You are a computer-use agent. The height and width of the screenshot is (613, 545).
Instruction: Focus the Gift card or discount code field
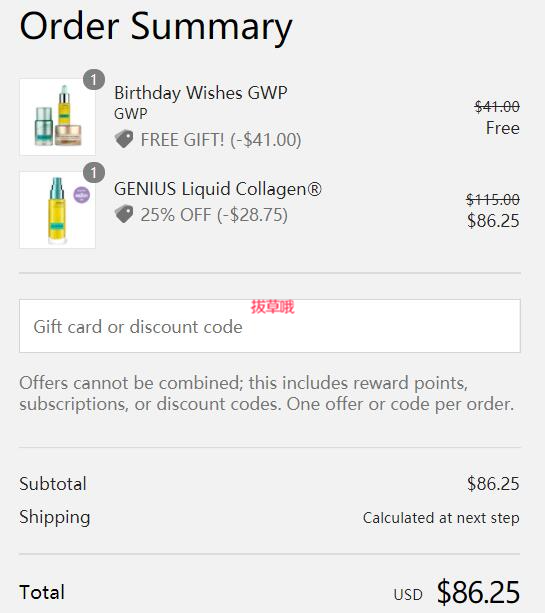pos(270,326)
